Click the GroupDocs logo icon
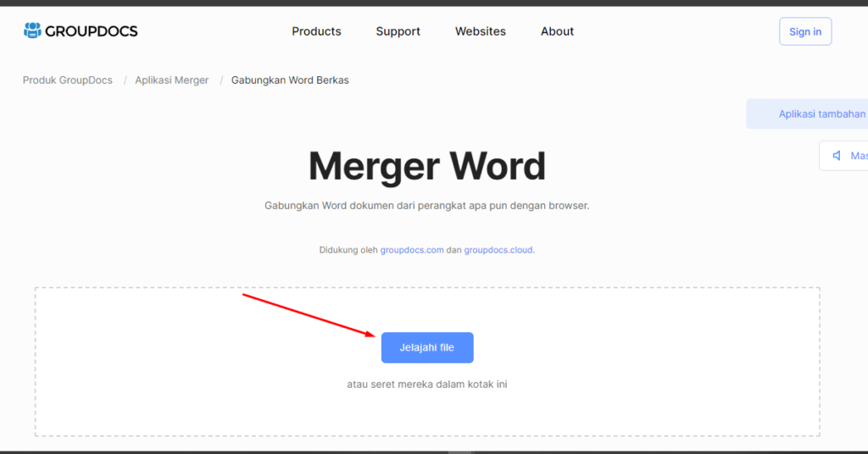 32,30
